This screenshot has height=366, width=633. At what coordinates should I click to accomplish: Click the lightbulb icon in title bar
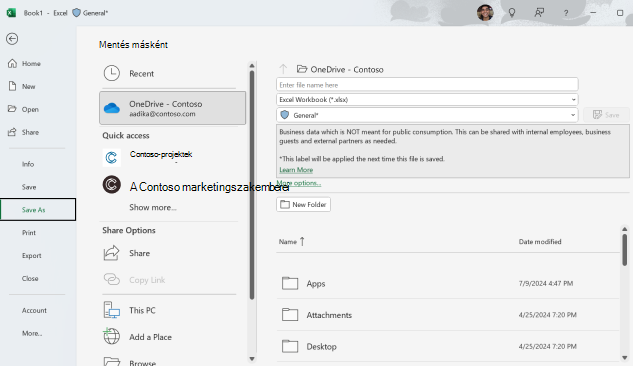[x=512, y=13]
